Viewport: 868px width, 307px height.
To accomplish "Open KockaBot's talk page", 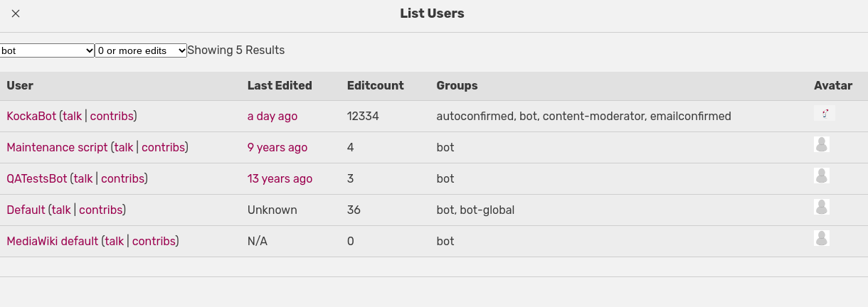I will [72, 116].
